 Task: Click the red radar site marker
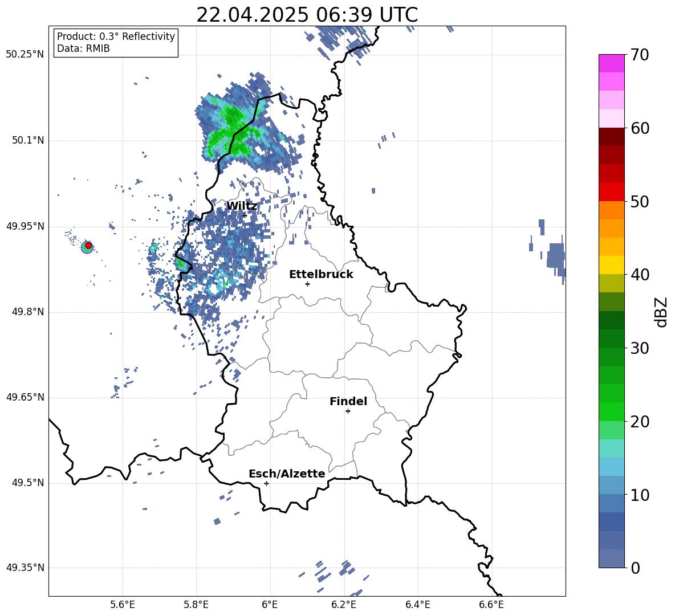pyautogui.click(x=88, y=246)
